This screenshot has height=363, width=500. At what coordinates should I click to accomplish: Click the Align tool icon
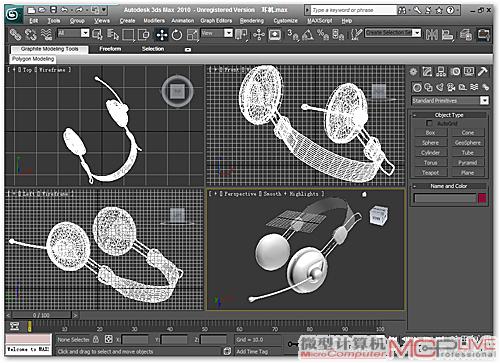pyautogui.click(x=447, y=34)
